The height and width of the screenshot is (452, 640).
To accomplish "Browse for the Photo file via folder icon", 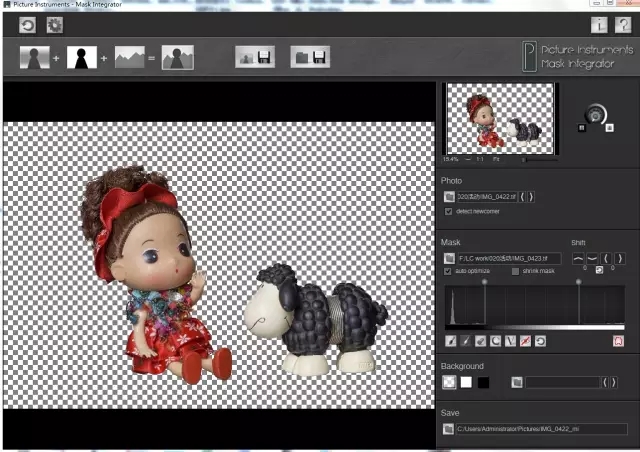I will (x=449, y=197).
